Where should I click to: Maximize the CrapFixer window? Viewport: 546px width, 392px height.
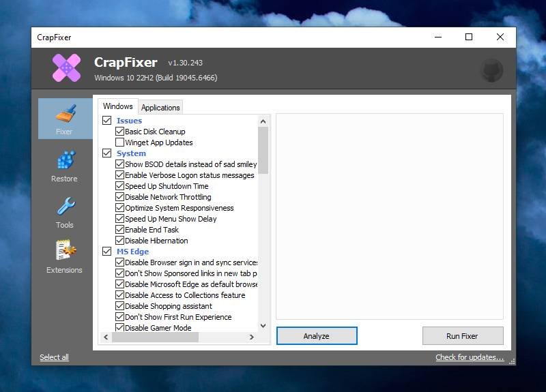point(469,37)
